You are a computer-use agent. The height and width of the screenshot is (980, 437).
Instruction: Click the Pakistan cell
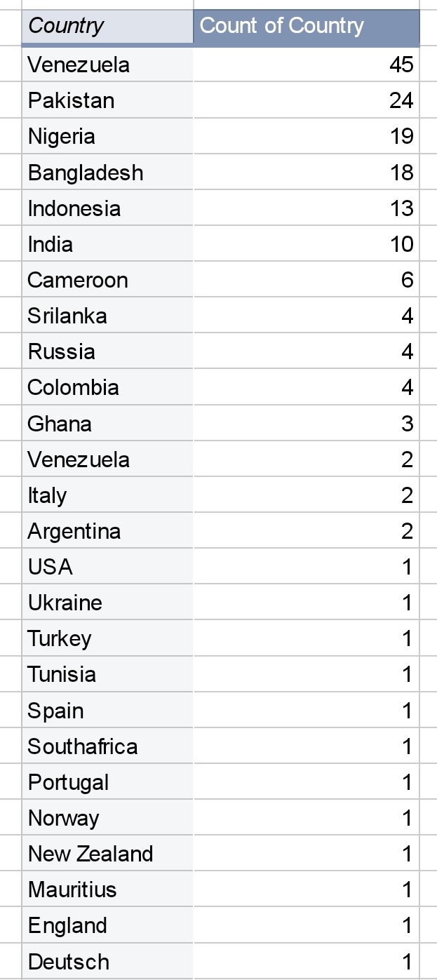[107, 100]
